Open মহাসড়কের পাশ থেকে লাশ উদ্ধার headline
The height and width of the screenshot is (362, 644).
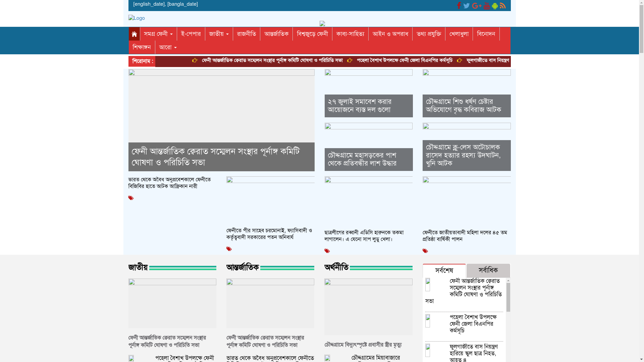(x=362, y=160)
